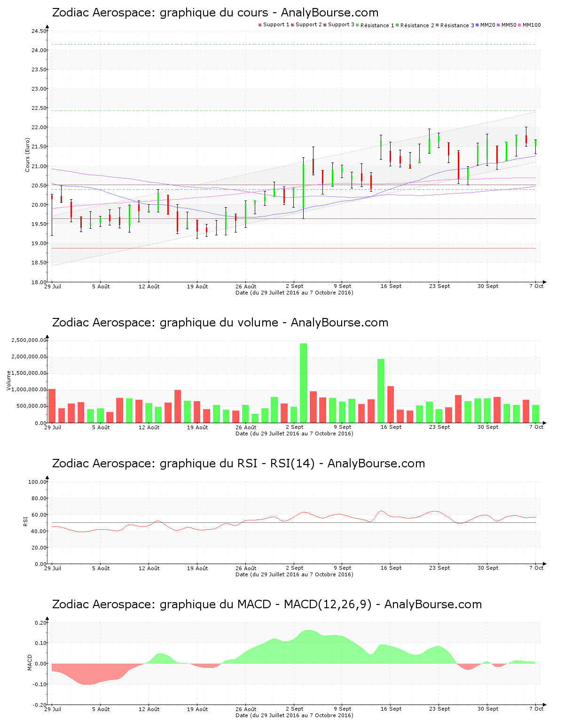The height and width of the screenshot is (728, 564).
Task: Click the Résistance 3 legend entry
Action: [455, 25]
